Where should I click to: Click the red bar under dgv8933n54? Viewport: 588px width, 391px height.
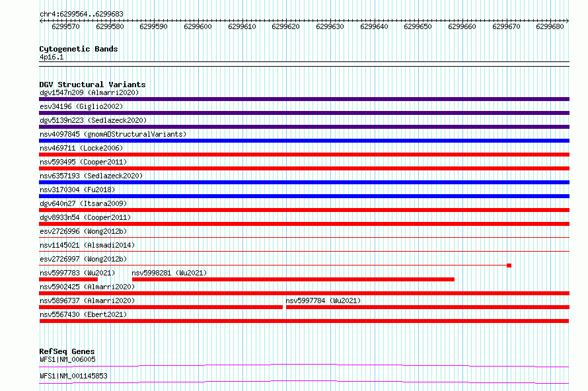(304, 224)
